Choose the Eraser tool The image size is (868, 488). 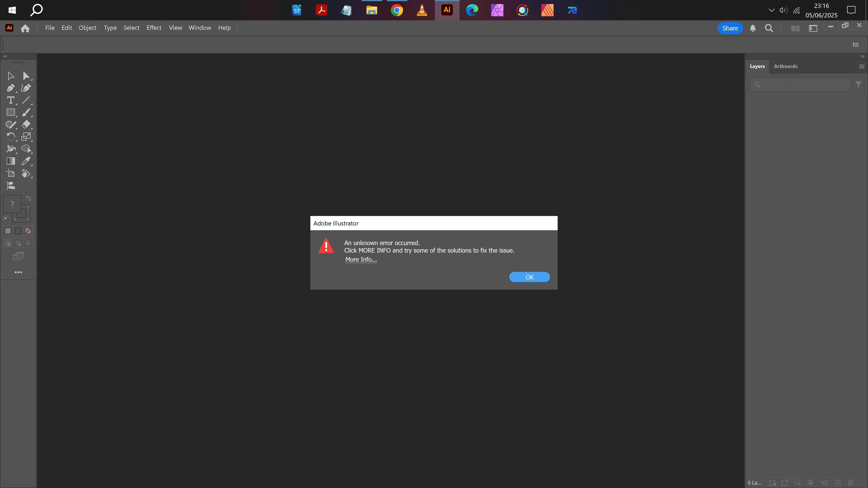click(26, 125)
